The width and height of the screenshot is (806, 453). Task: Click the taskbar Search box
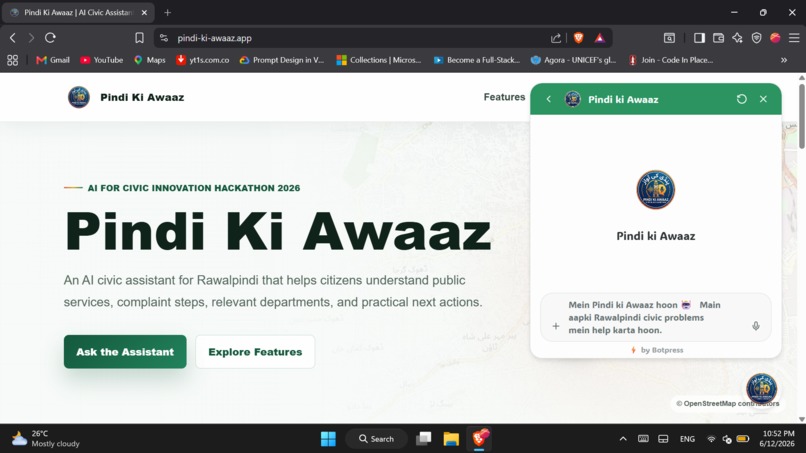click(377, 439)
